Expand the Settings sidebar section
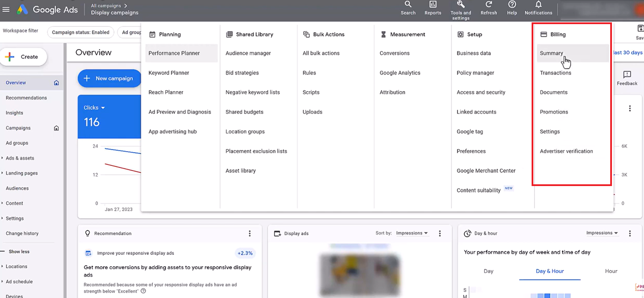The height and width of the screenshot is (298, 644). tap(2, 218)
